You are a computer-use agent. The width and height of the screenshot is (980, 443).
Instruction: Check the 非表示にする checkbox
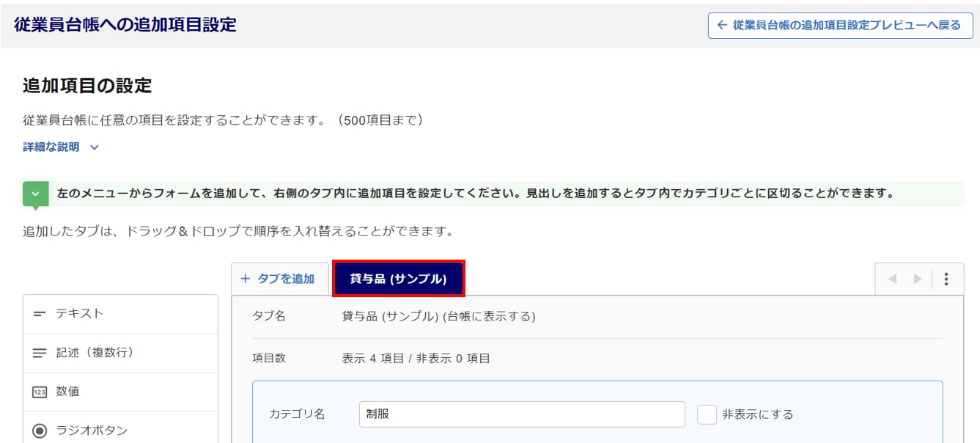point(707,414)
